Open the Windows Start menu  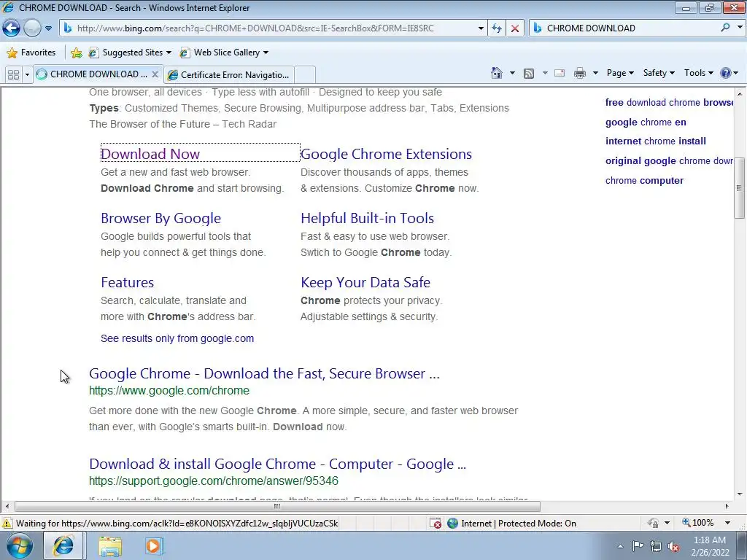click(20, 545)
